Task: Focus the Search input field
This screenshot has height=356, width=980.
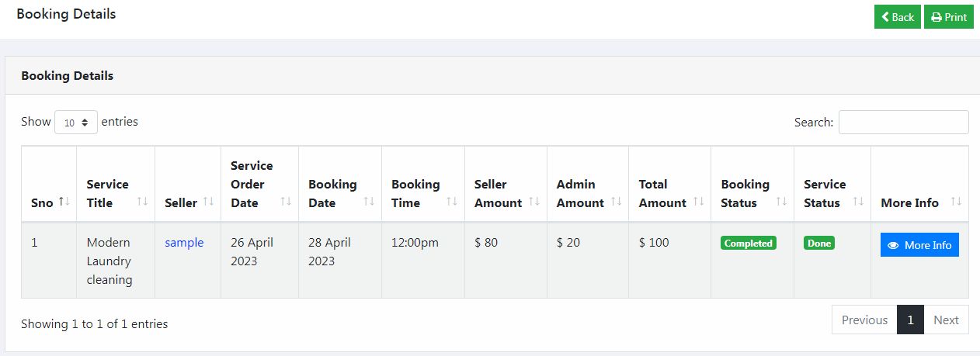Action: (x=903, y=123)
